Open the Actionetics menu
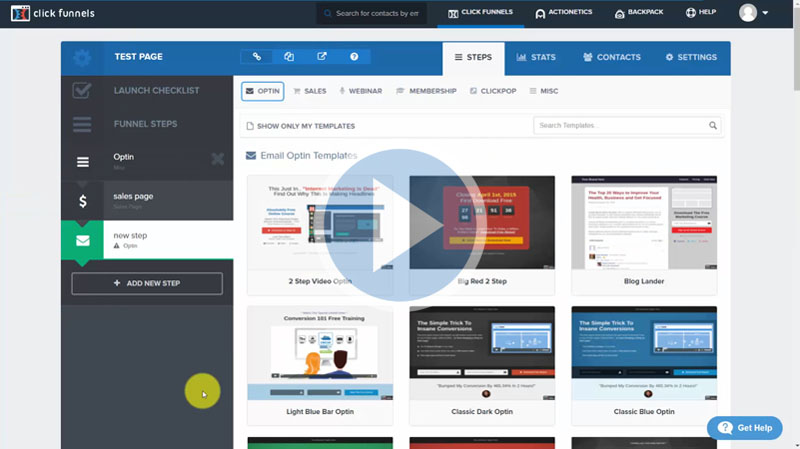 (x=564, y=13)
